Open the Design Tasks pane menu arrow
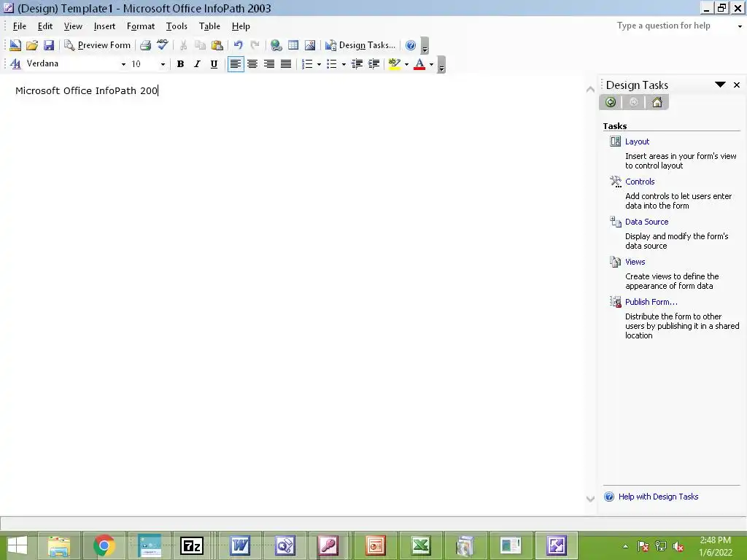Image resolution: width=747 pixels, height=560 pixels. 720,85
